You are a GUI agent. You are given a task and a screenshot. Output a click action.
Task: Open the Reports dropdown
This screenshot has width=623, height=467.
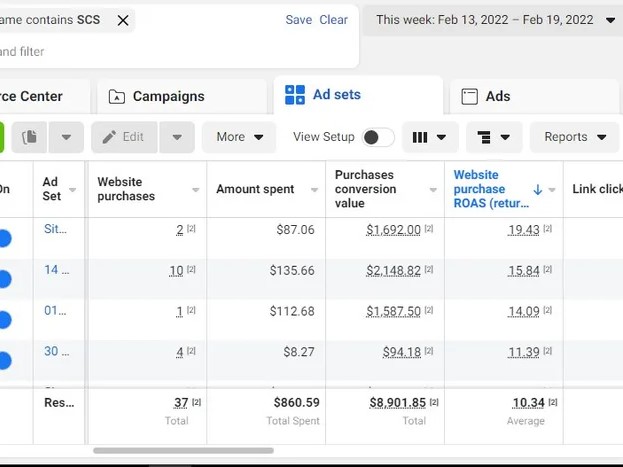coord(574,137)
